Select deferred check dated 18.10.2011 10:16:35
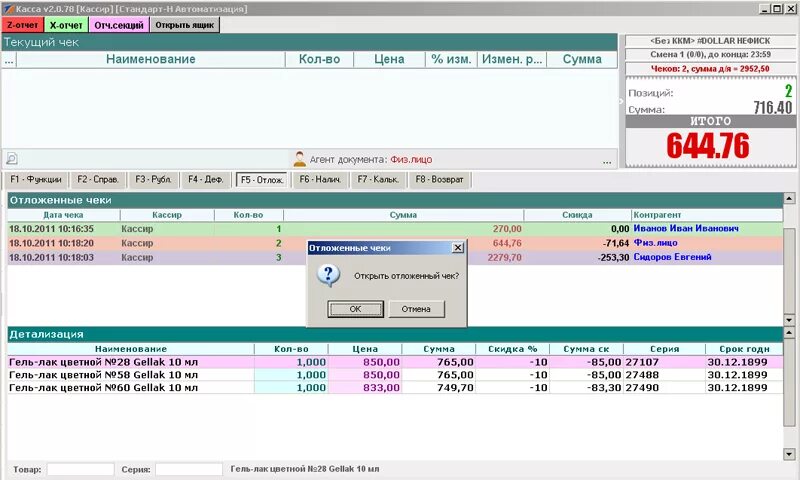Screen dimensions: 800x480 pos(395,229)
